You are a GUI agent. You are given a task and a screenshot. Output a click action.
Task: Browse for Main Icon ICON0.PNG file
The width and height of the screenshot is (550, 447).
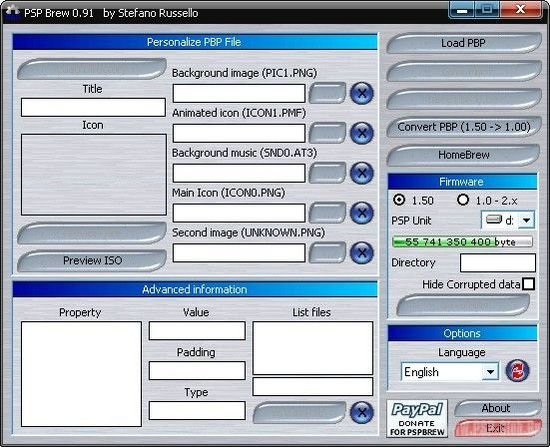[x=327, y=213]
